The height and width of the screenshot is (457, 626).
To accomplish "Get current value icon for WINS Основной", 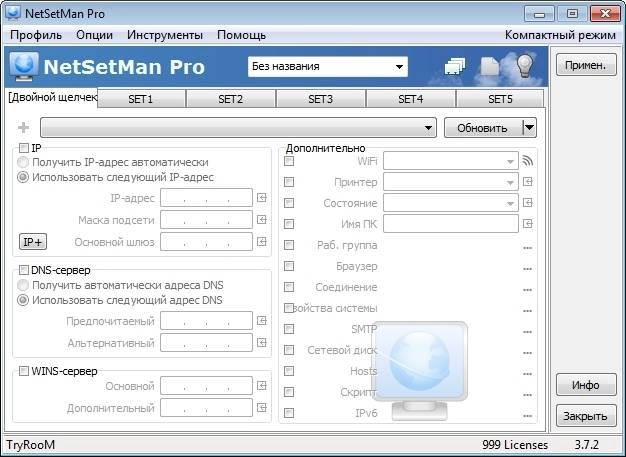I will click(x=262, y=386).
